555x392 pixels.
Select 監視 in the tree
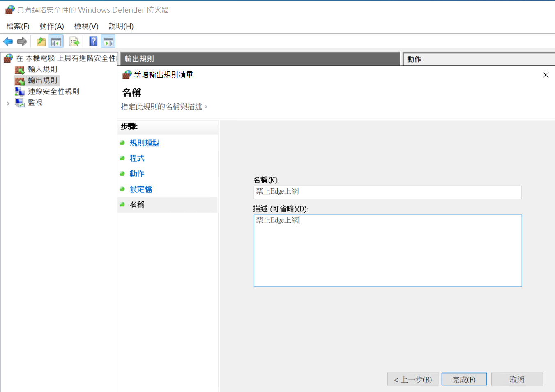pyautogui.click(x=35, y=103)
